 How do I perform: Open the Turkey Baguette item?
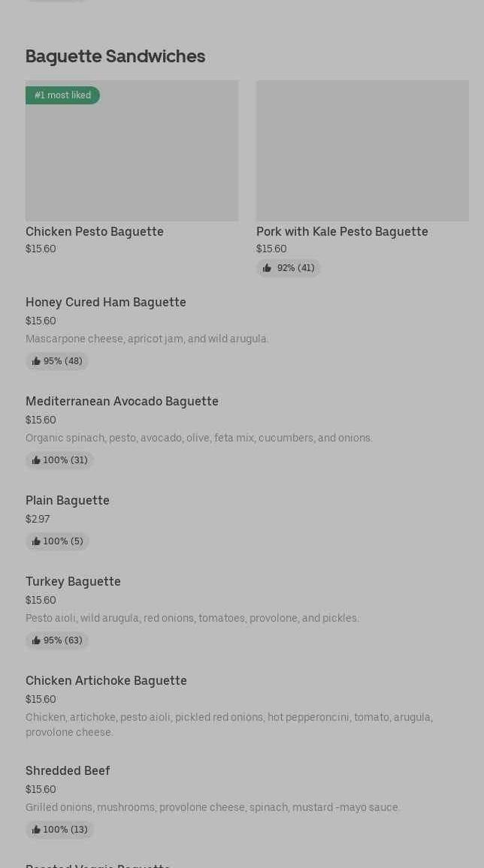(x=73, y=581)
